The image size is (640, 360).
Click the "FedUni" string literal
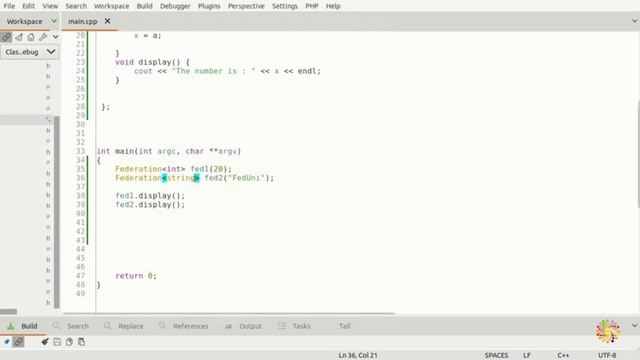coord(246,178)
